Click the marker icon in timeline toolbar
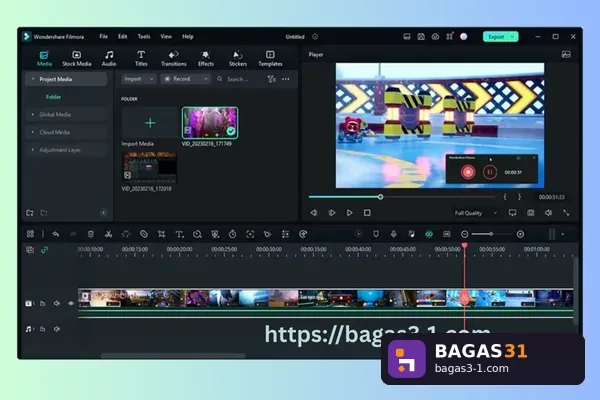The image size is (600, 400). coord(376,234)
